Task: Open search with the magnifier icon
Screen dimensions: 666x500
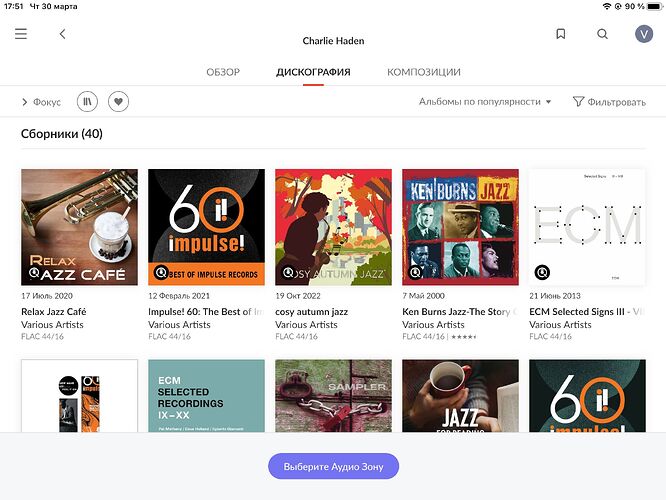Action: [x=602, y=34]
